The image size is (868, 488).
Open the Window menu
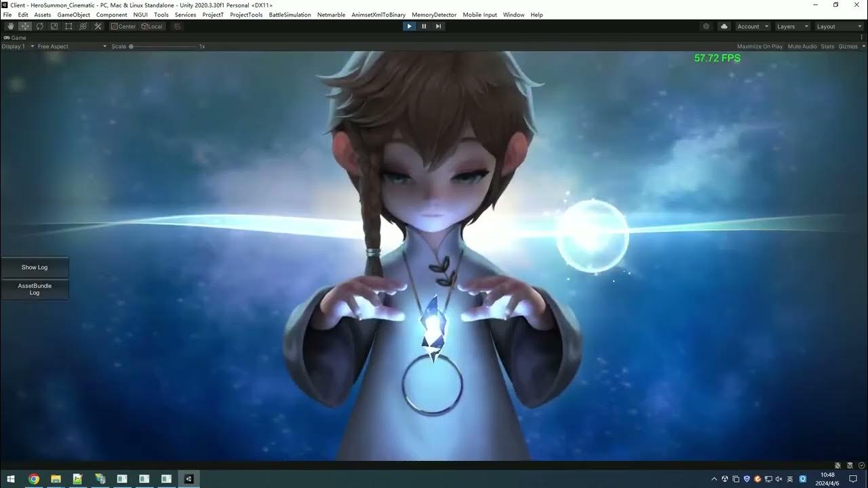[513, 15]
